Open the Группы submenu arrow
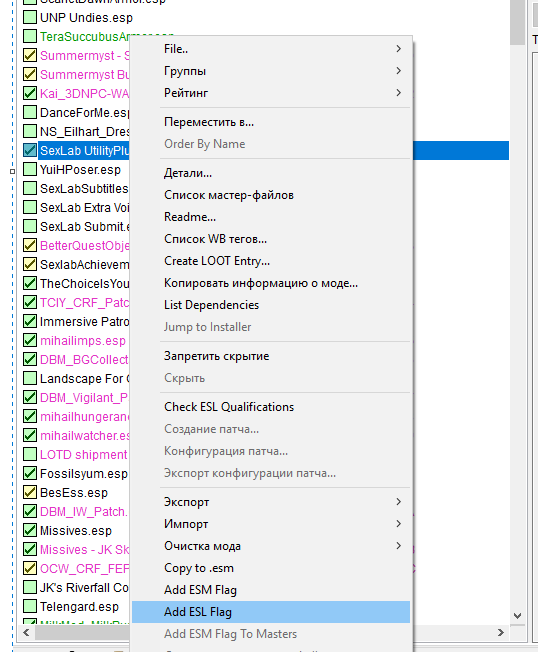 click(398, 71)
